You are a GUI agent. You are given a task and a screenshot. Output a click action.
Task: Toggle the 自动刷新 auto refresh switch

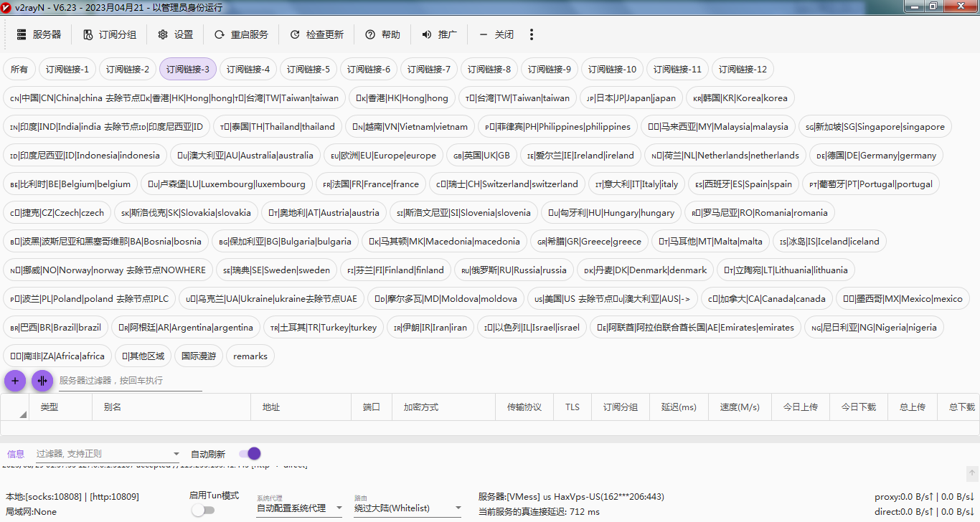click(250, 454)
